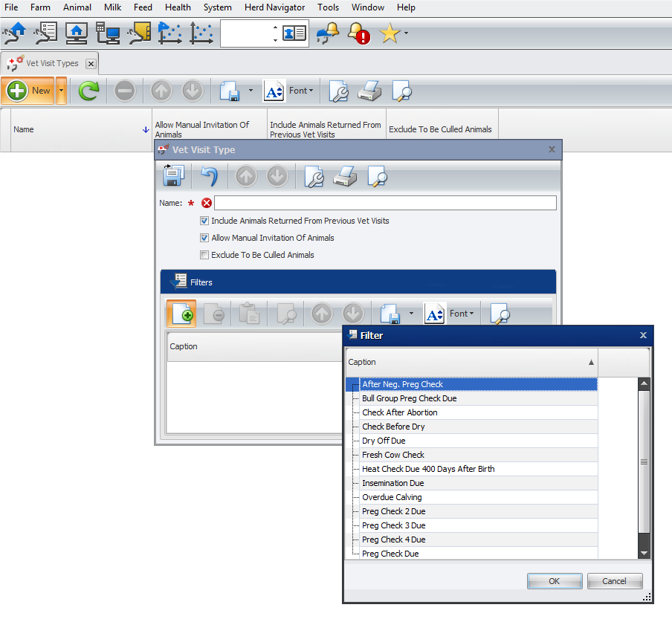Viewport: 672px width, 619px height.
Task: Sort by Caption column in Filter dialog
Action: [x=471, y=363]
